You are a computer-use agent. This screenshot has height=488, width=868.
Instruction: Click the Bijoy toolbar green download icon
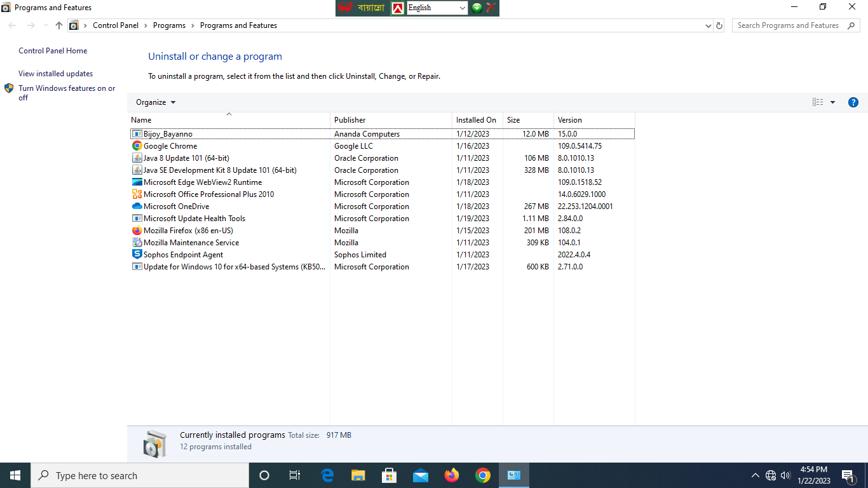tap(477, 8)
